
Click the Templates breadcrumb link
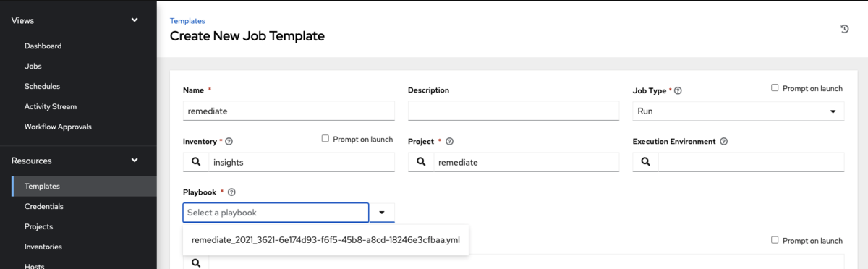(x=187, y=22)
